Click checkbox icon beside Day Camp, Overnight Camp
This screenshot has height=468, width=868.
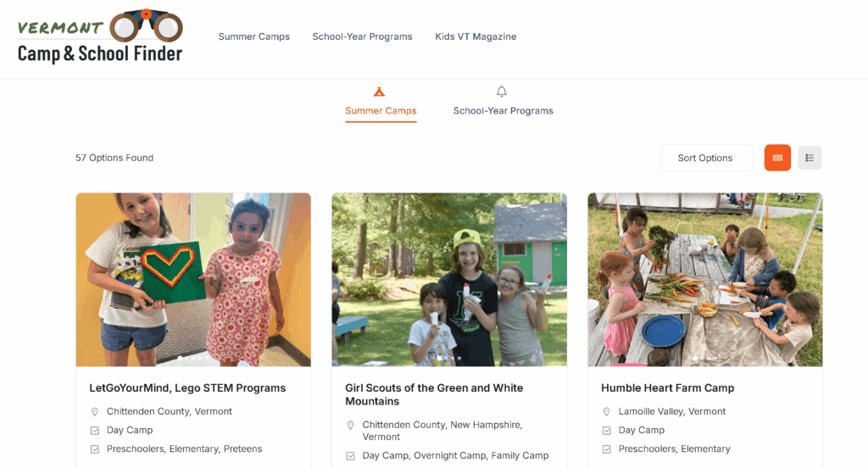click(351, 455)
